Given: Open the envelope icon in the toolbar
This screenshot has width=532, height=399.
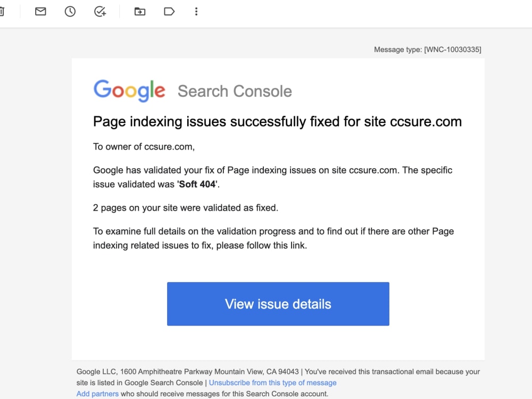Looking at the screenshot, I should click(40, 11).
